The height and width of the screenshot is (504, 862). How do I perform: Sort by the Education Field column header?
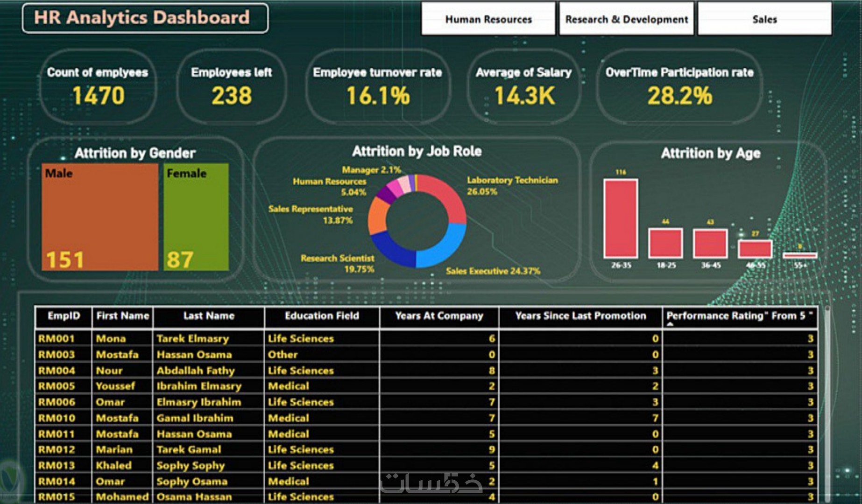pyautogui.click(x=322, y=316)
